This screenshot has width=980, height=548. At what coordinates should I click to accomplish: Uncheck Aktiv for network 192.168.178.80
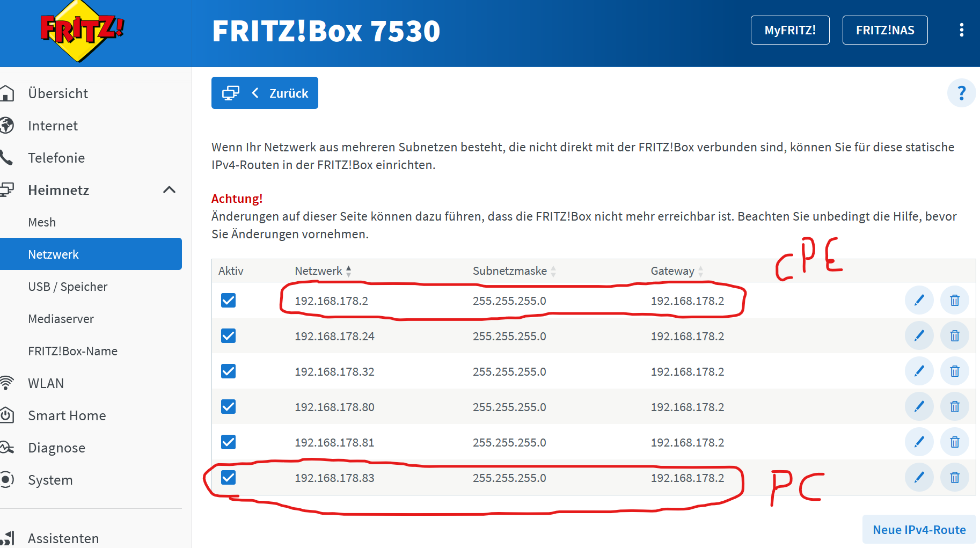tap(228, 406)
